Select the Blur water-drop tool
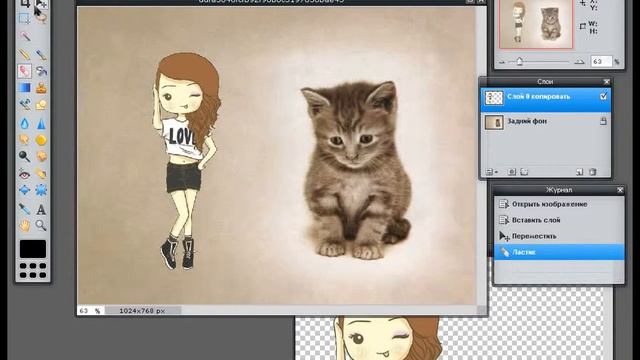The width and height of the screenshot is (640, 360). click(x=25, y=123)
